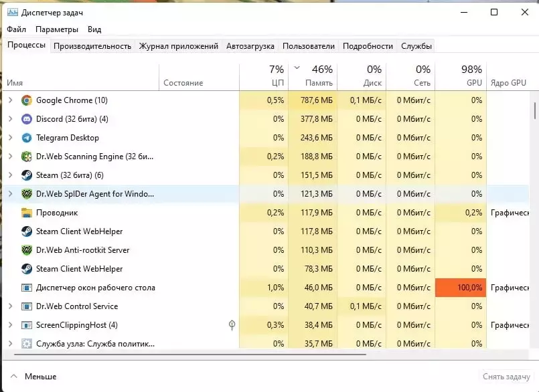Click the Диспетчер окон рабочего стола icon
The height and width of the screenshot is (392, 539).
[x=27, y=288]
